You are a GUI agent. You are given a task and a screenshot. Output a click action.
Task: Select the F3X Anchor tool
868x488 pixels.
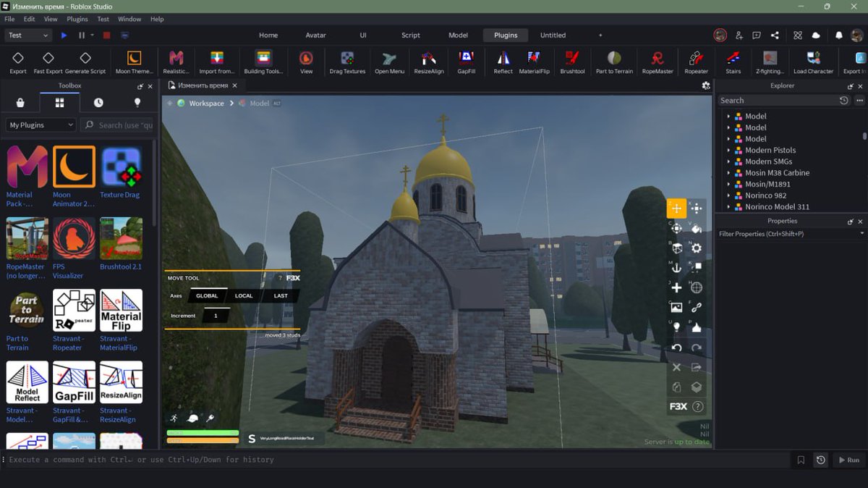676,268
